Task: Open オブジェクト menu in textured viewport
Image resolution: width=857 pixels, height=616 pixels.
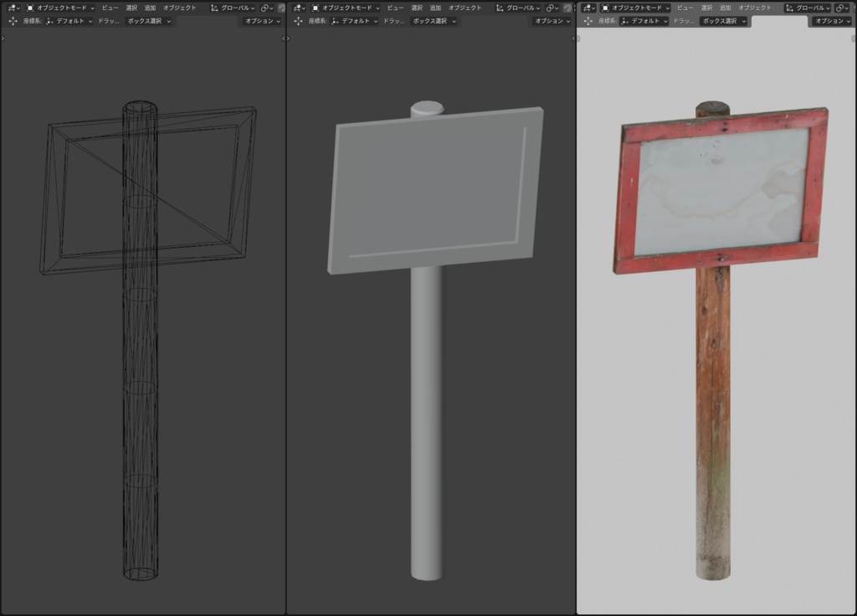Action: [755, 8]
